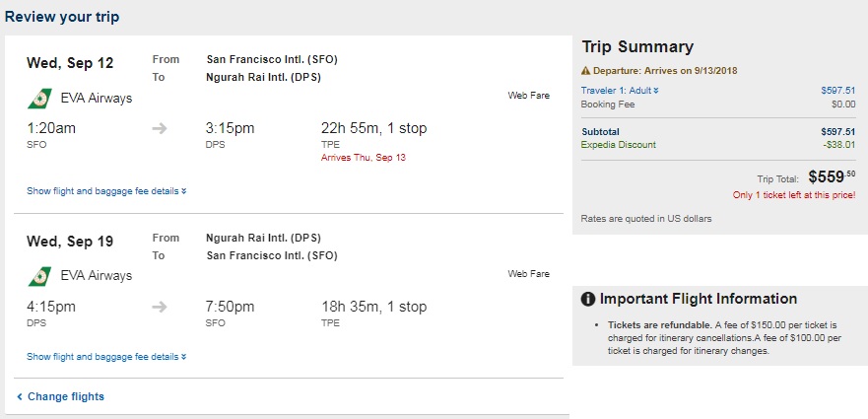Viewport: 868px width, 419px height.
Task: Expand flight and baggage fee details for Sep 12
Action: [x=106, y=191]
